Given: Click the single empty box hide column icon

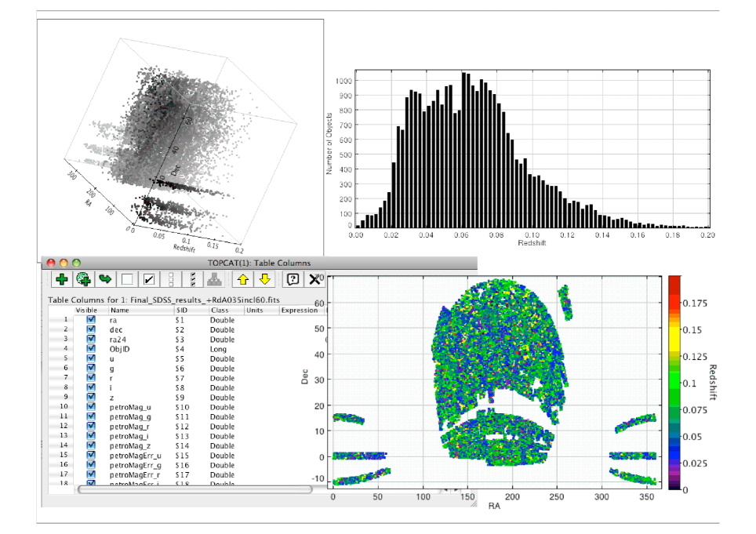Looking at the screenshot, I should point(127,280).
